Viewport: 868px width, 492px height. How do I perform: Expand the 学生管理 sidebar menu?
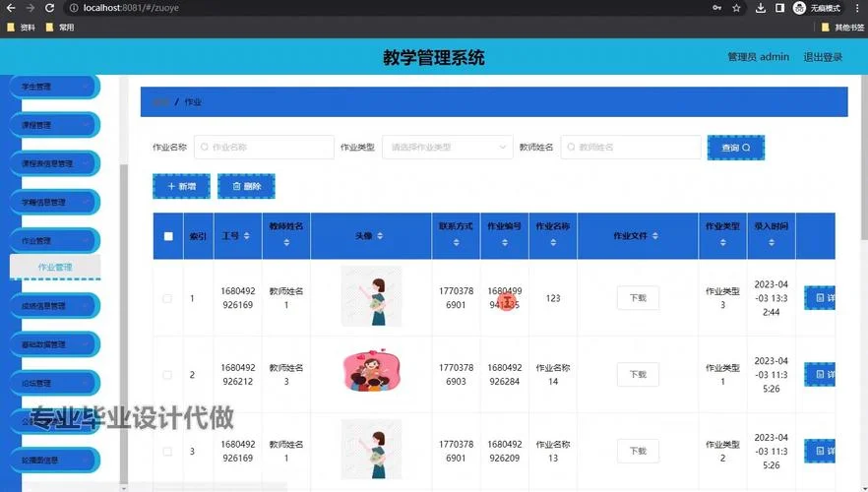click(54, 87)
